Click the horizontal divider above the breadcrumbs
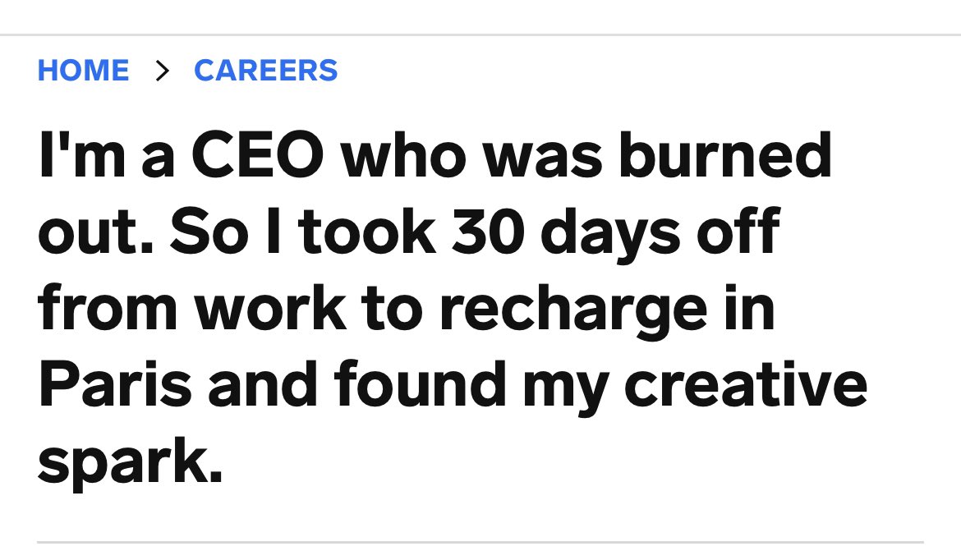The height and width of the screenshot is (560, 961). 480,35
